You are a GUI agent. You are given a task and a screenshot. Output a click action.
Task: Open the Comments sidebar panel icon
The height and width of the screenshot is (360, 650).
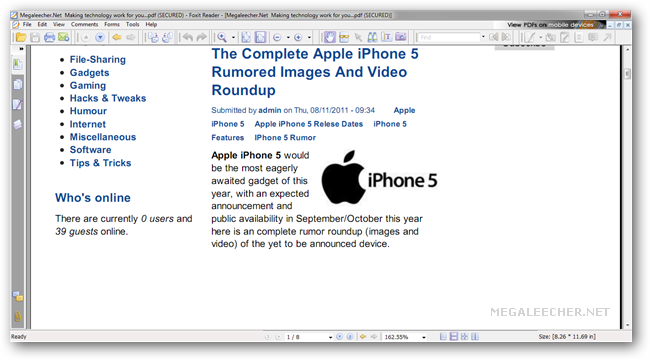(17, 297)
